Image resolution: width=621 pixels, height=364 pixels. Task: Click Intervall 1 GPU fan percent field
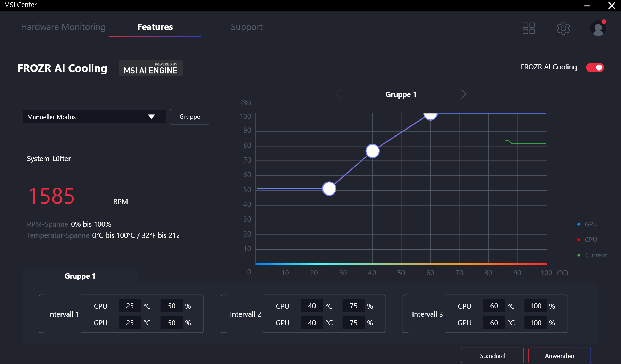coord(172,323)
